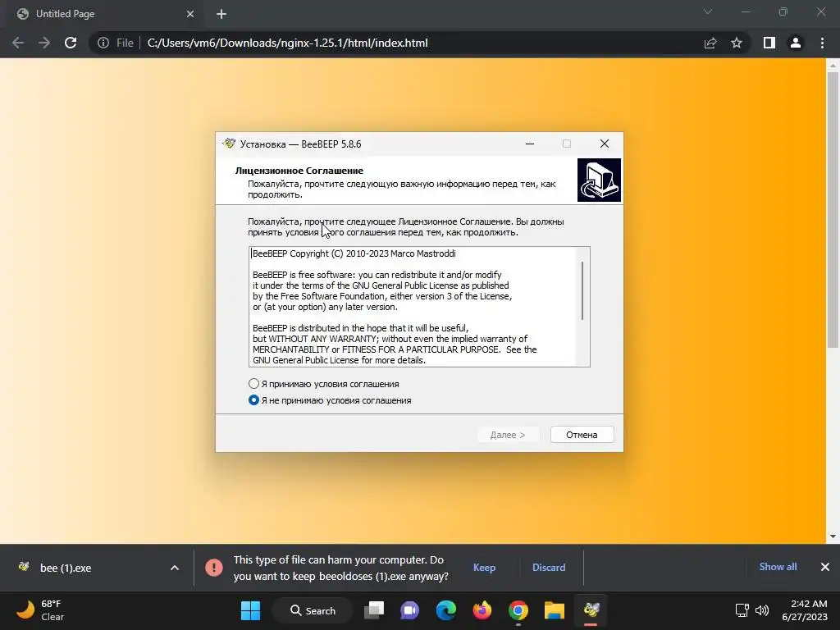Click the page scrollbar down arrow

point(833,536)
